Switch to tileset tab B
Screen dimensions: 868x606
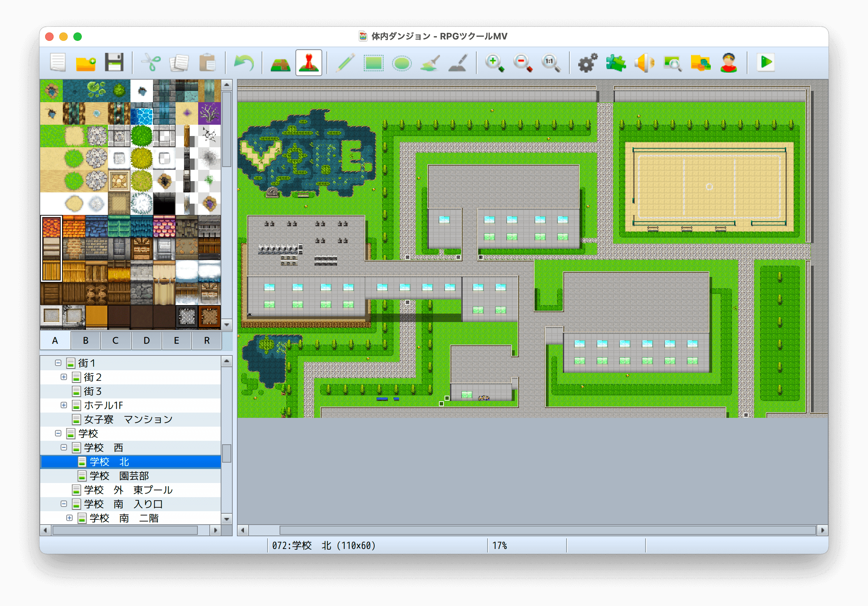tap(85, 340)
